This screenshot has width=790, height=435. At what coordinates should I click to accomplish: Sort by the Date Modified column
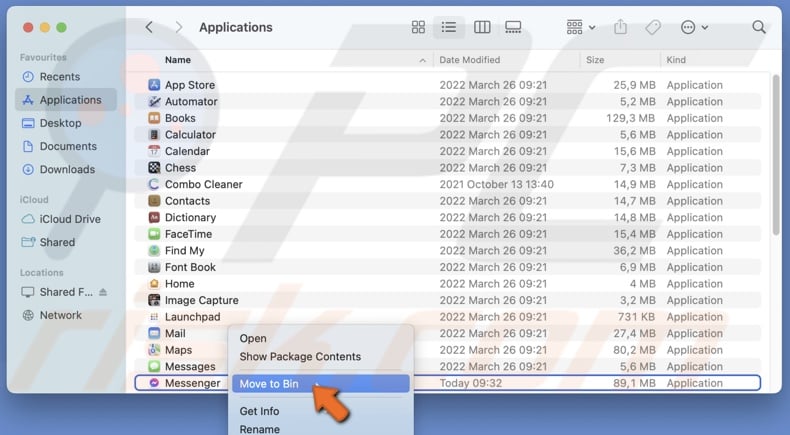point(468,60)
